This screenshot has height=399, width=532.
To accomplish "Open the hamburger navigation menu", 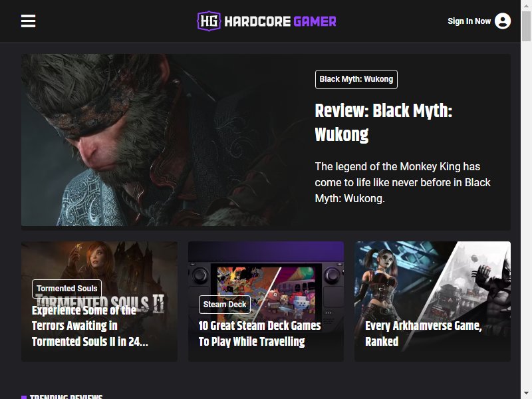I will click(x=28, y=21).
